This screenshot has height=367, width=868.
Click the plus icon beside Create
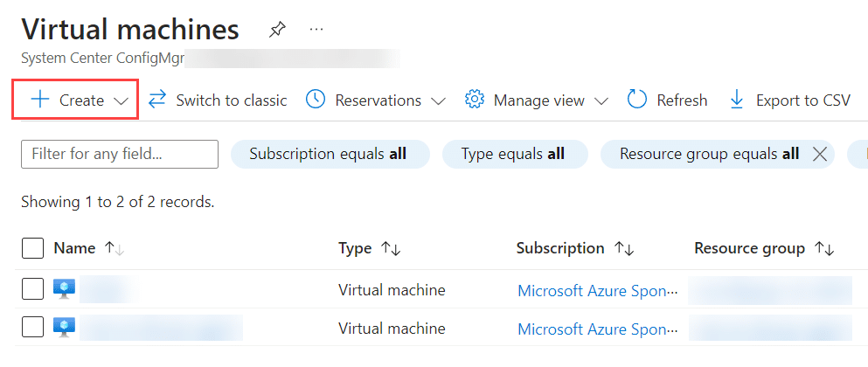[40, 100]
